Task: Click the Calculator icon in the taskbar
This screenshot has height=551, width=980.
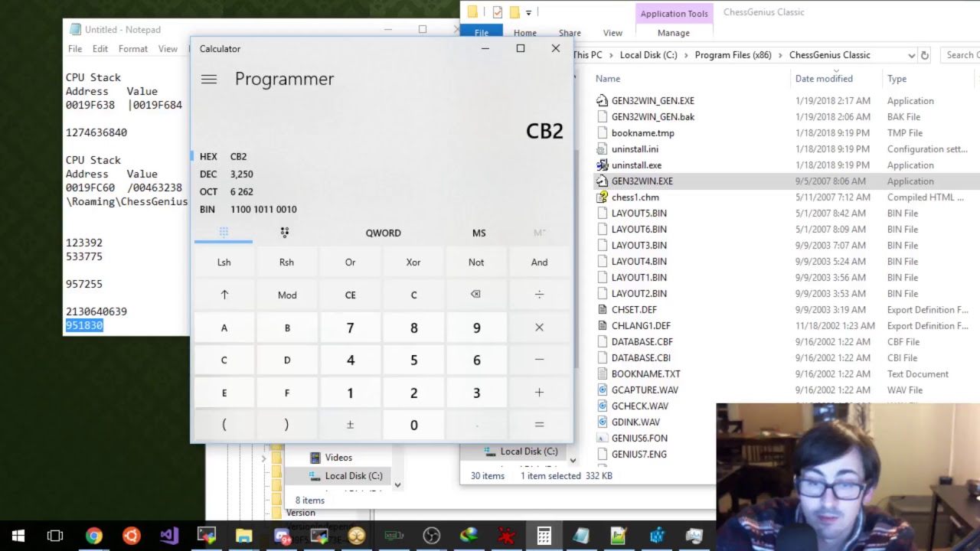Action: (544, 536)
